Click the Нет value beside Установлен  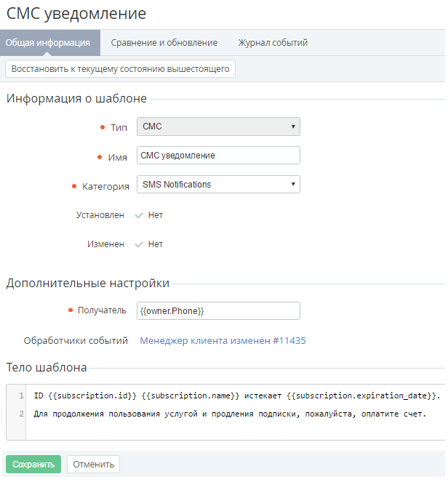[156, 215]
